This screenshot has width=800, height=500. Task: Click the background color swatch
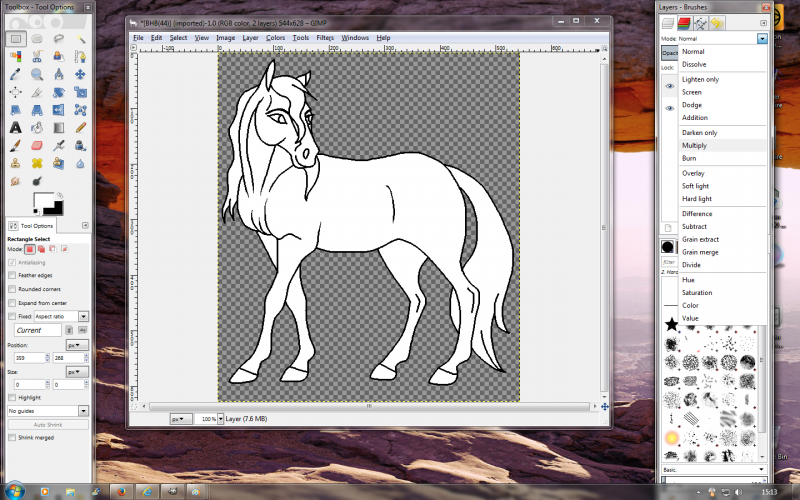pyautogui.click(x=55, y=207)
